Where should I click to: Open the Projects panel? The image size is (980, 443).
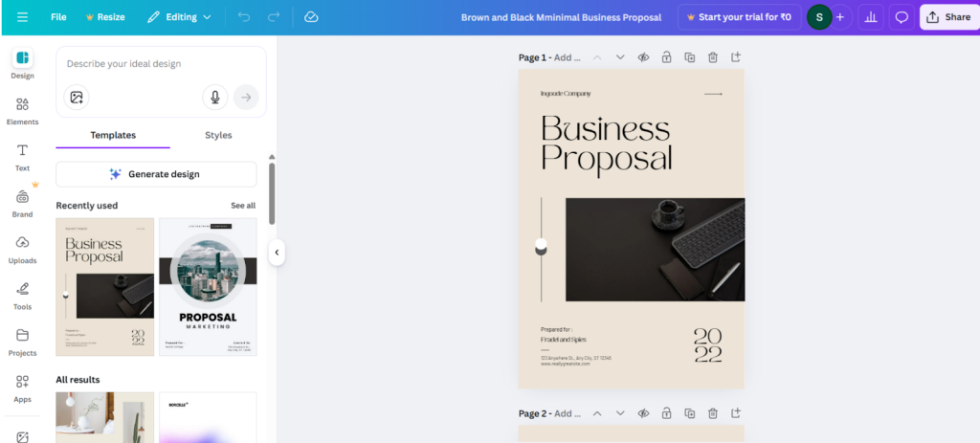click(23, 343)
